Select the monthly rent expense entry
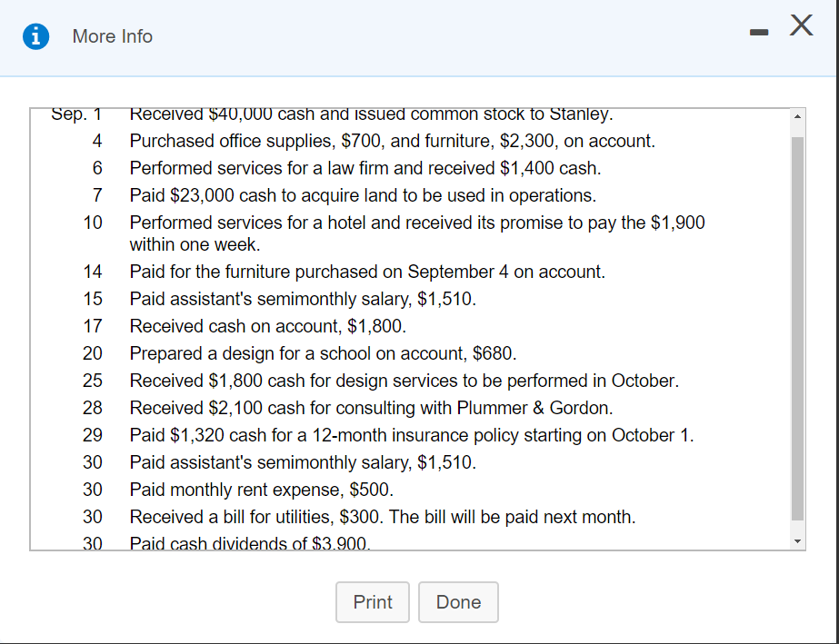The image size is (839, 644). click(262, 490)
